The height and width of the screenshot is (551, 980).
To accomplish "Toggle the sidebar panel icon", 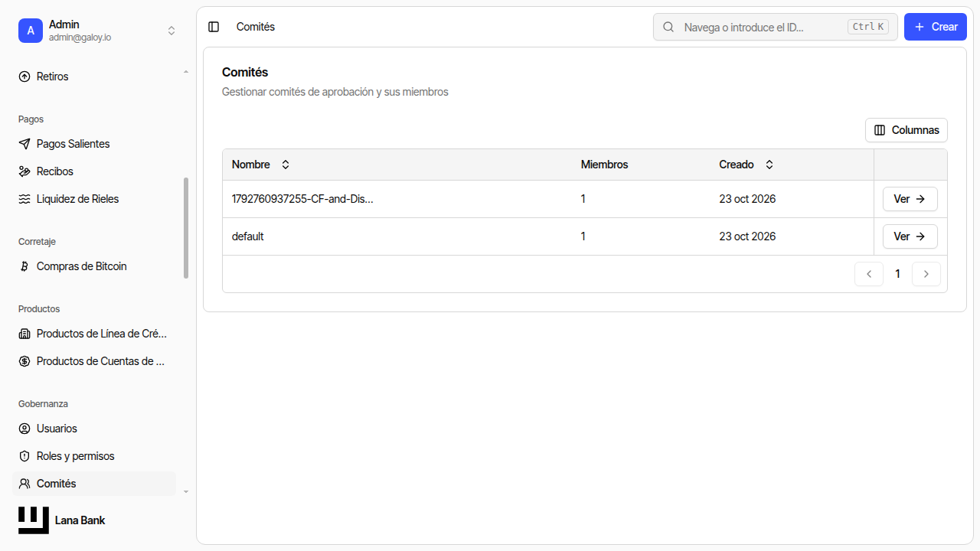I will click(x=214, y=27).
